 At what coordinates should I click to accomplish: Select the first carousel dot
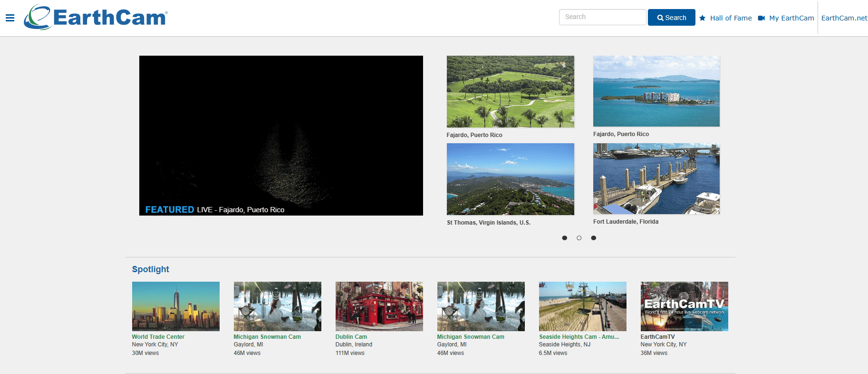coord(564,238)
